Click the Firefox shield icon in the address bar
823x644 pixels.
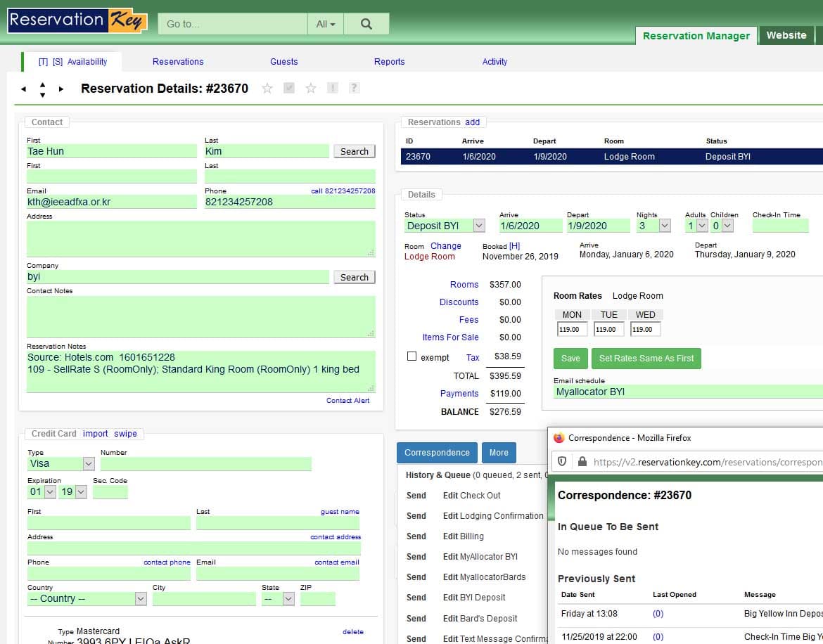(x=562, y=462)
